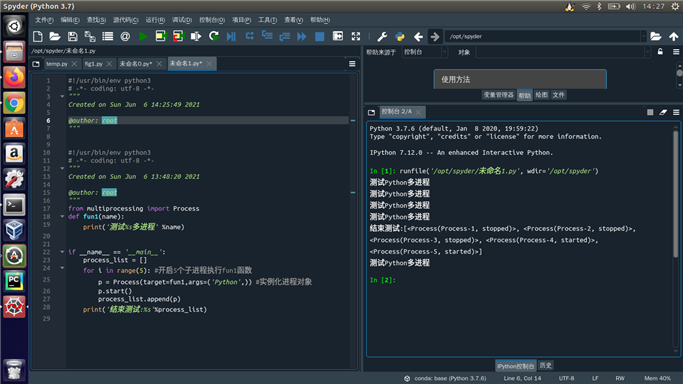Continue debug execution
Viewport: 683px width, 384px height.
[x=302, y=37]
